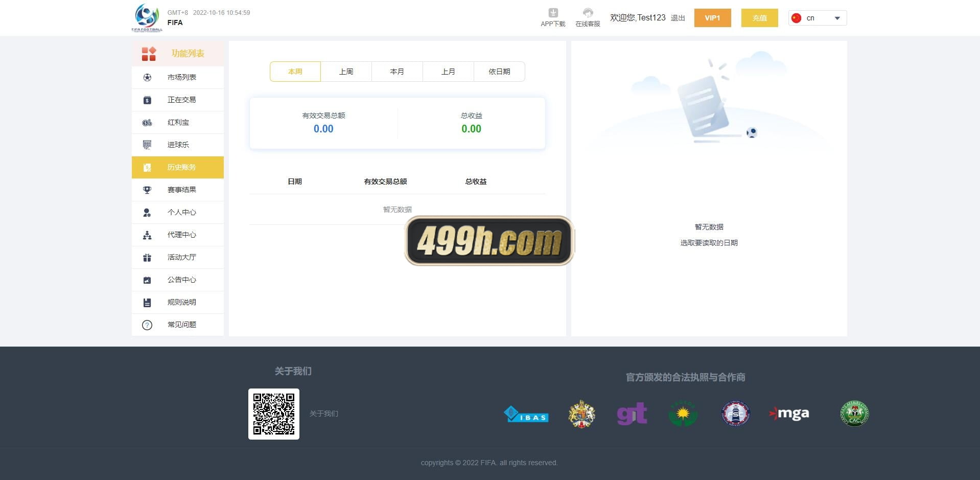Select the 本周 tab
980x480 pixels.
[x=295, y=72]
